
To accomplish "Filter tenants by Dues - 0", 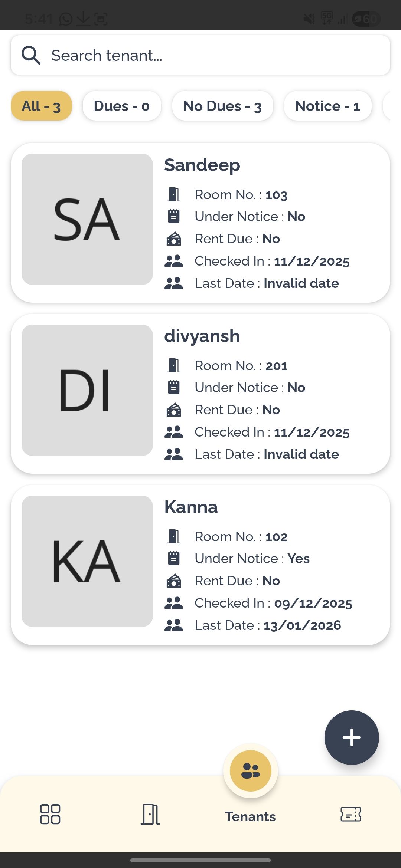I will click(x=122, y=106).
